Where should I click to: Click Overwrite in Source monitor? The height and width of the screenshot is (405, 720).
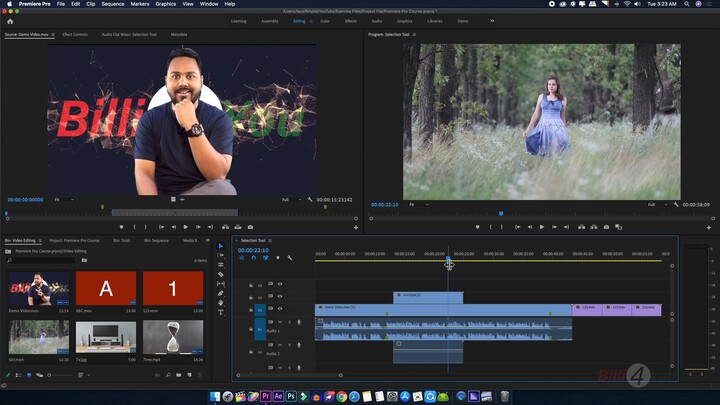(x=238, y=227)
